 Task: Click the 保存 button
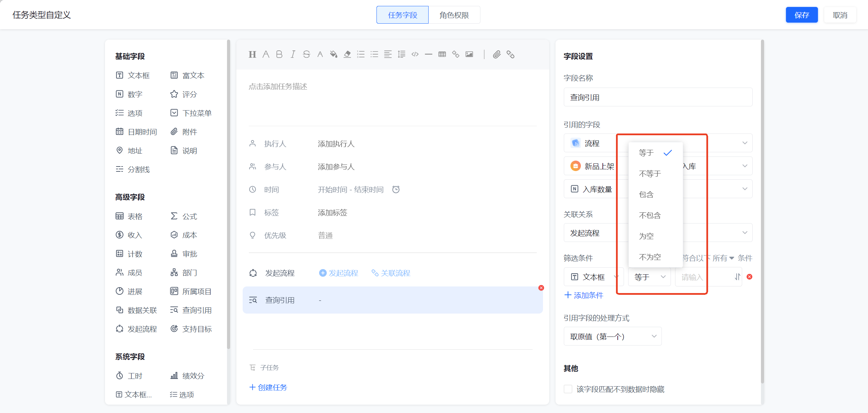802,15
